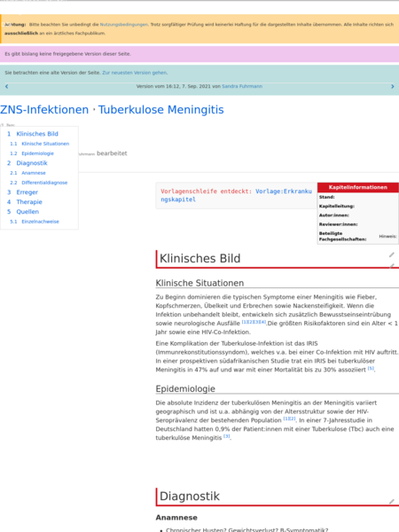Click the word 'bearbeitet' under the title
The height and width of the screenshot is (532, 399).
pyautogui.click(x=112, y=153)
